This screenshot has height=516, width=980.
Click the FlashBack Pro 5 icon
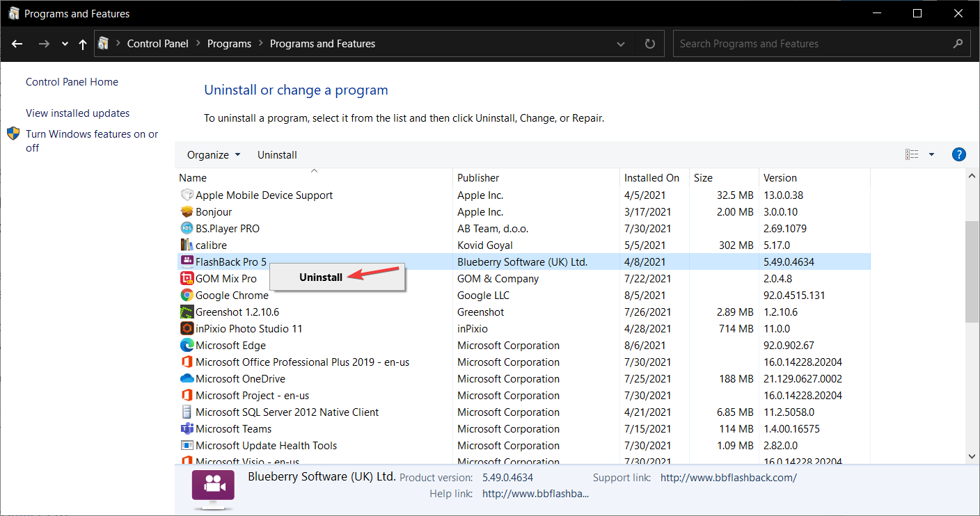(187, 262)
